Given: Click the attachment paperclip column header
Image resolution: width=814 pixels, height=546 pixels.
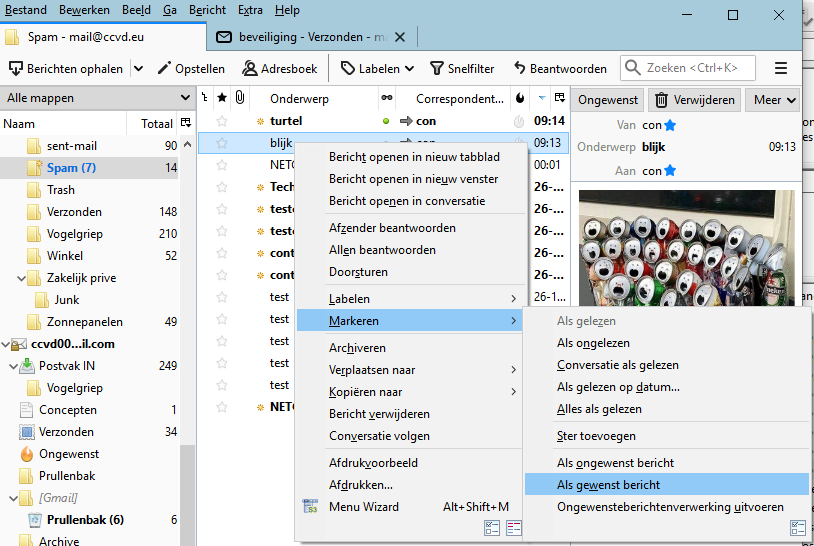Looking at the screenshot, I should pos(240,99).
